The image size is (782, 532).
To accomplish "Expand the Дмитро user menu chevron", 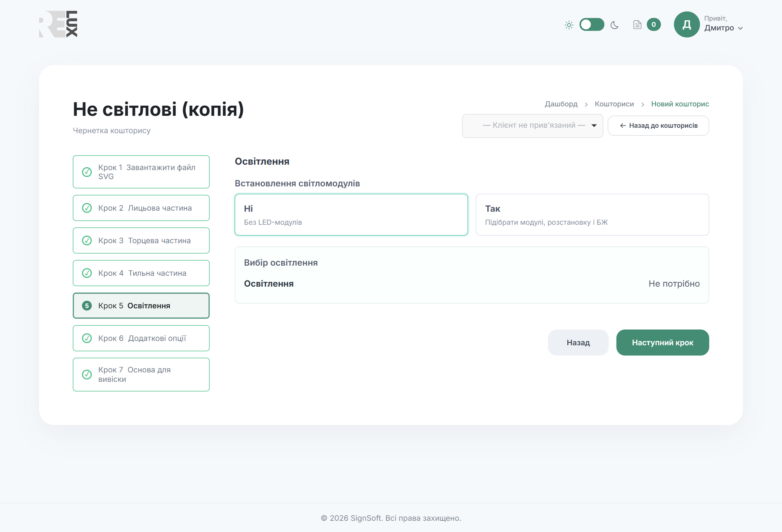I will point(740,28).
